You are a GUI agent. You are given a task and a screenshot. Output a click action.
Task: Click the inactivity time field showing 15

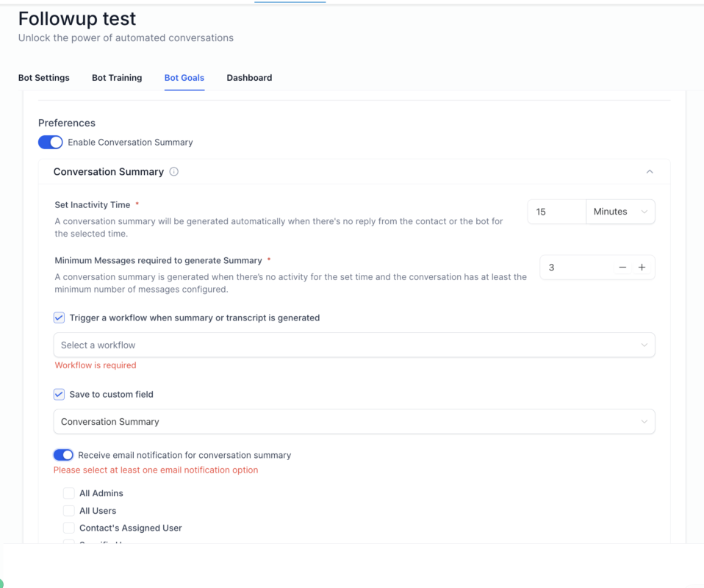click(x=556, y=212)
